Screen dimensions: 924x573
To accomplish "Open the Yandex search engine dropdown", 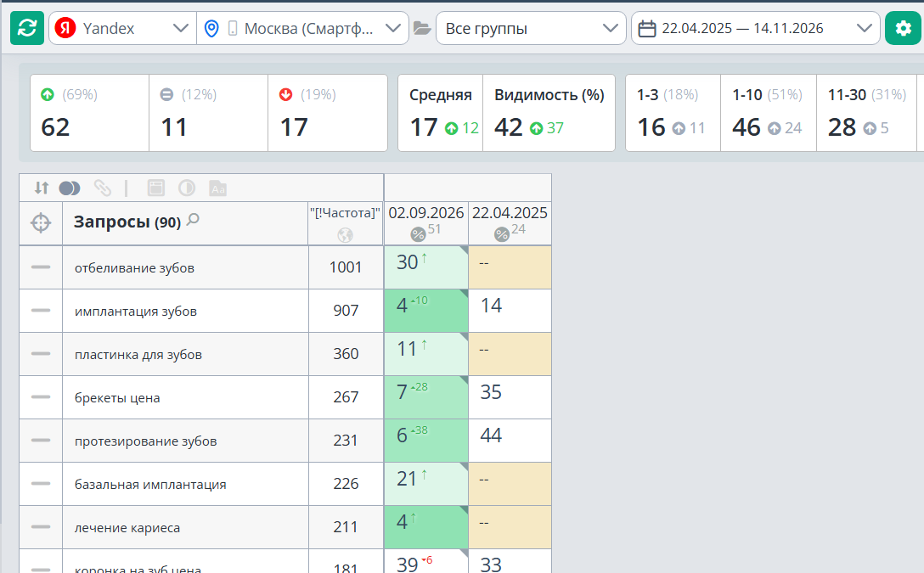I will coord(122,28).
